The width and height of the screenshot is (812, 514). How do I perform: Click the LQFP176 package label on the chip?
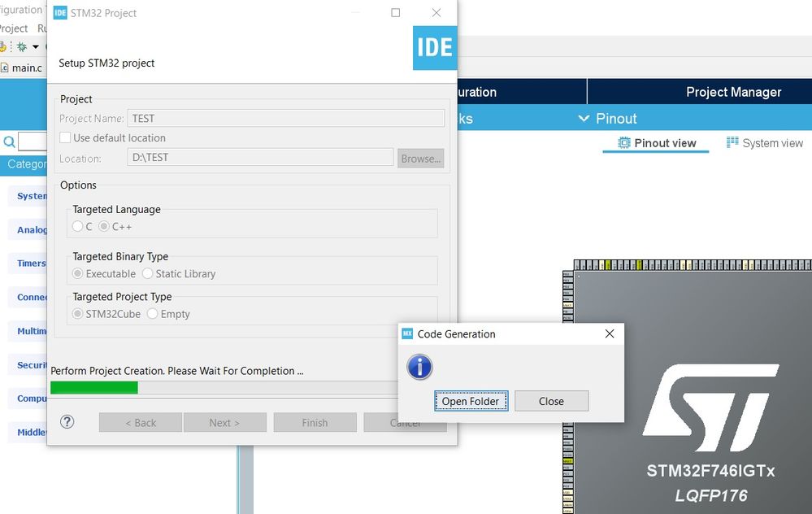(711, 495)
